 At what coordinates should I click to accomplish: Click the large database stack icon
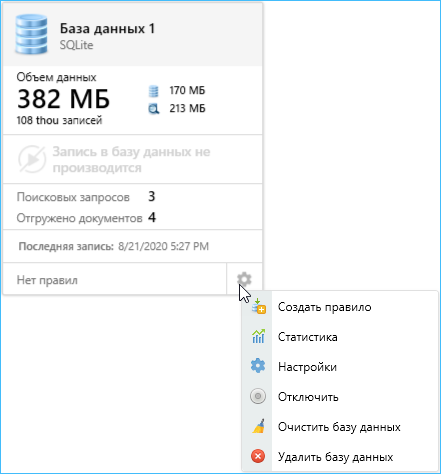tap(31, 34)
